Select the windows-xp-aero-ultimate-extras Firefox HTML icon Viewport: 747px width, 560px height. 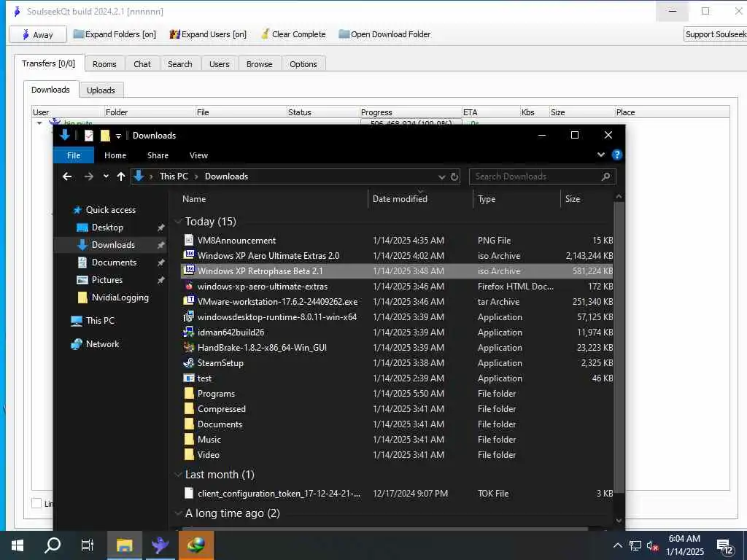click(x=189, y=286)
